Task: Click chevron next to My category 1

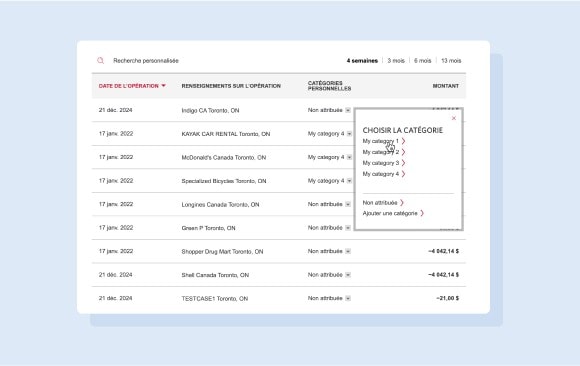Action: click(403, 141)
